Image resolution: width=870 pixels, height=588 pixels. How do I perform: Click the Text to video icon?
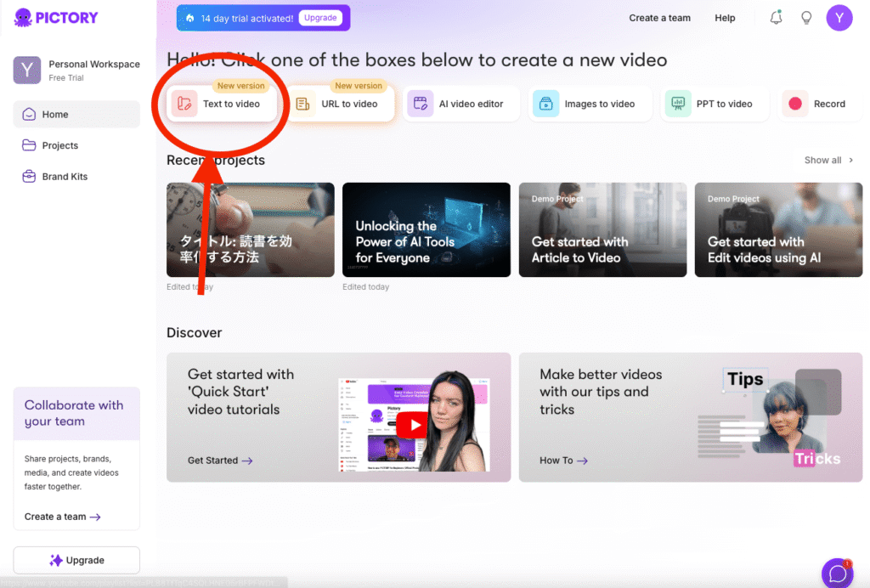click(x=184, y=104)
